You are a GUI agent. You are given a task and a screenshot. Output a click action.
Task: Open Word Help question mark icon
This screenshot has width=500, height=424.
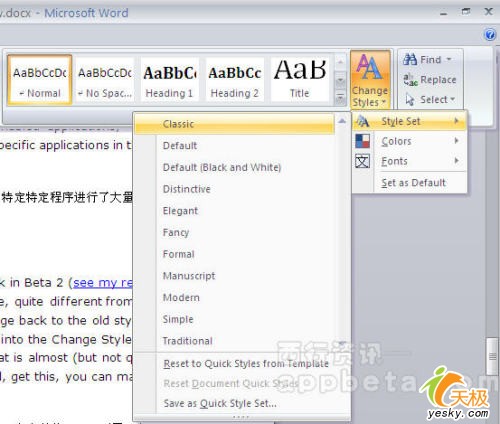click(x=489, y=34)
